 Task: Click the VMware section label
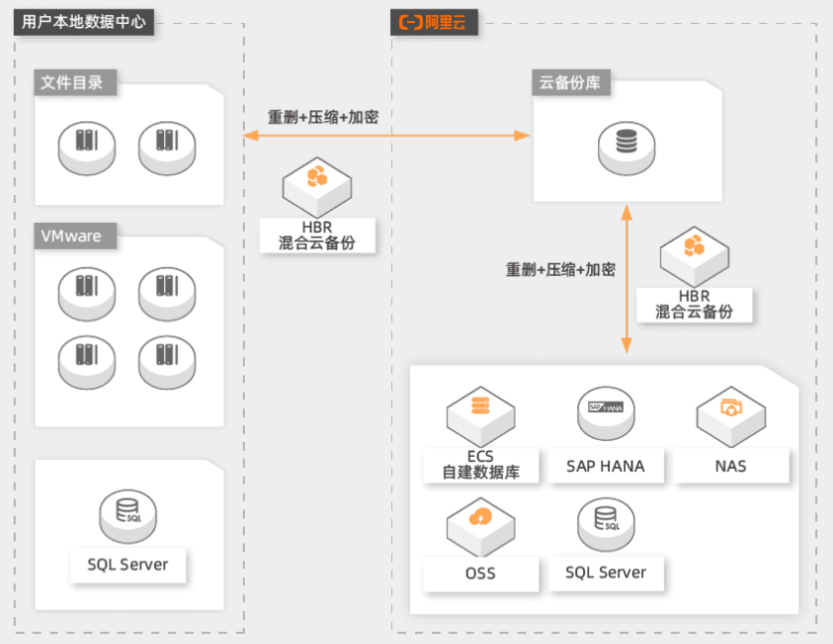click(75, 235)
